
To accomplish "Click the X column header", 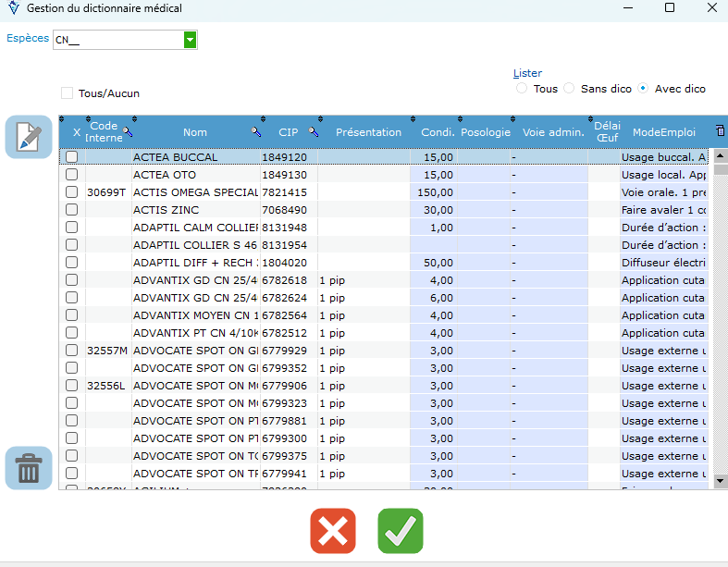I will [x=77, y=132].
